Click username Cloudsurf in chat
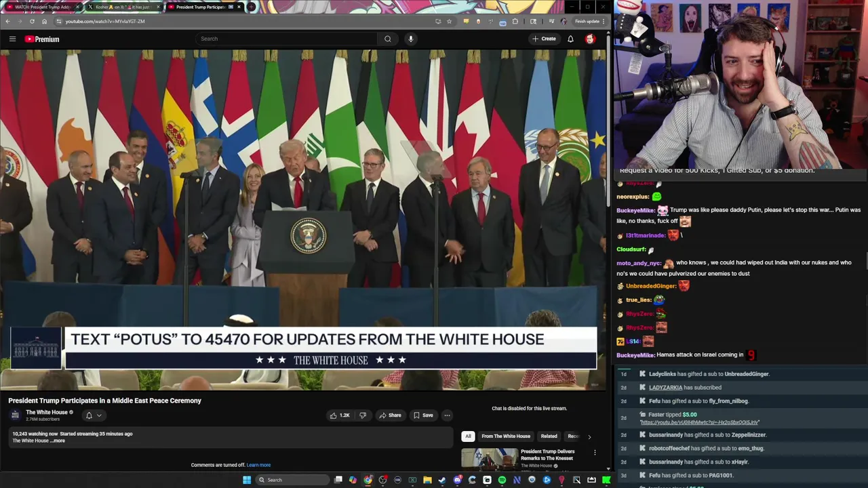868x488 pixels. tap(631, 249)
